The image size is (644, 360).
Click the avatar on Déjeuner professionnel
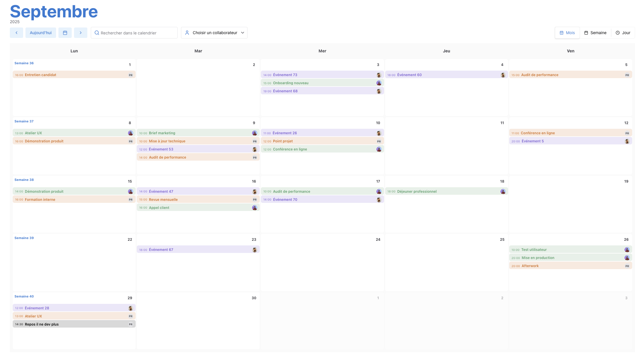pyautogui.click(x=503, y=192)
